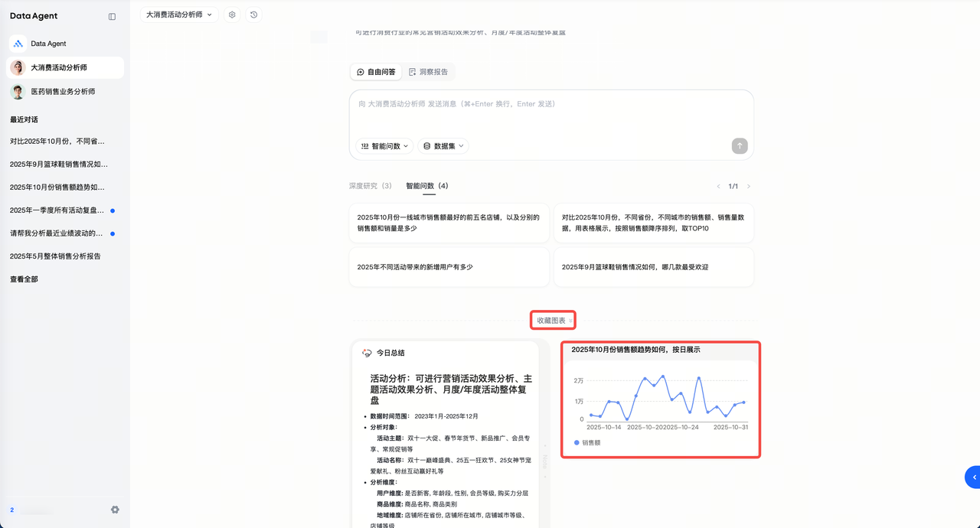Click 数据时间范围 line in summary
Image resolution: width=980 pixels, height=528 pixels.
click(x=424, y=416)
